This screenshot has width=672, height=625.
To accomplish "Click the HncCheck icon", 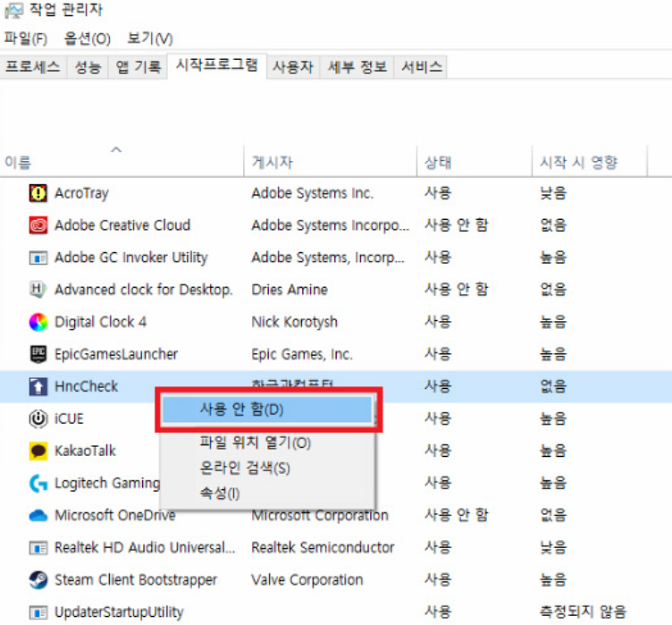I will point(38,386).
